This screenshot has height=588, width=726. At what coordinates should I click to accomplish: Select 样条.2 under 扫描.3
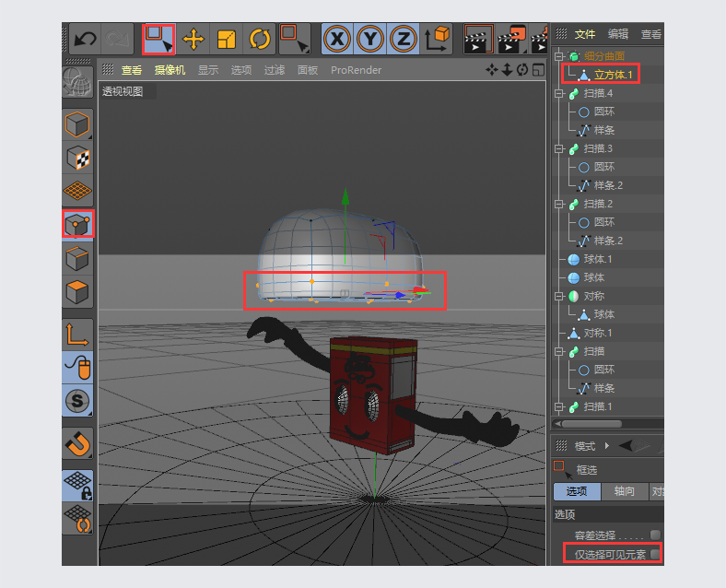pos(608,185)
